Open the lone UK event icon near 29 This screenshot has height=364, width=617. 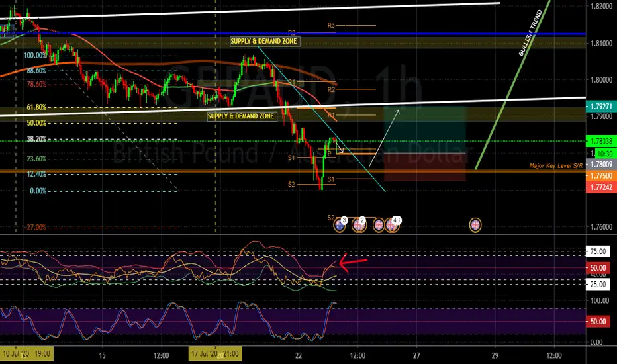pos(475,225)
